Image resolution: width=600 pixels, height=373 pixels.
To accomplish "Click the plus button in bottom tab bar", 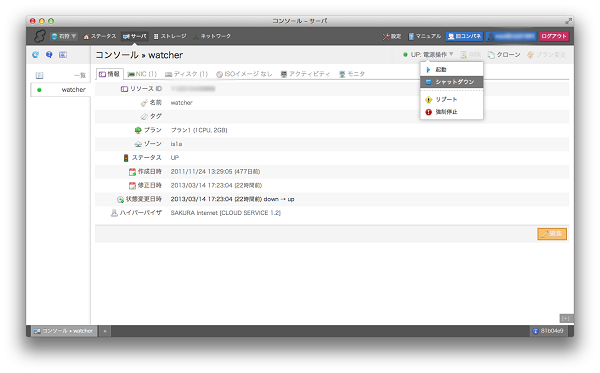I will coord(104,331).
